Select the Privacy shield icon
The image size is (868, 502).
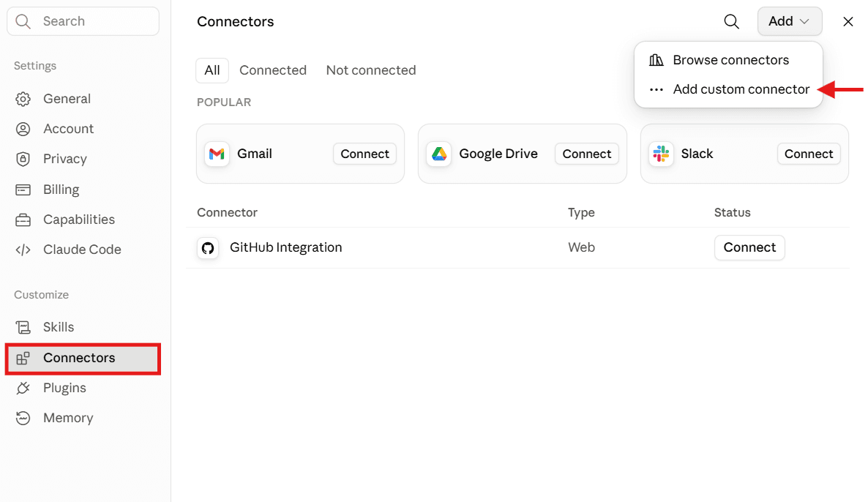pos(23,159)
